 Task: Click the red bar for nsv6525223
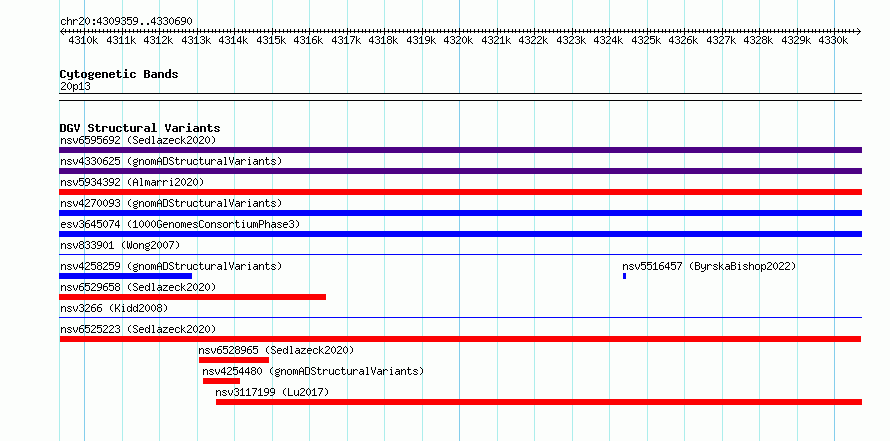pos(460,339)
